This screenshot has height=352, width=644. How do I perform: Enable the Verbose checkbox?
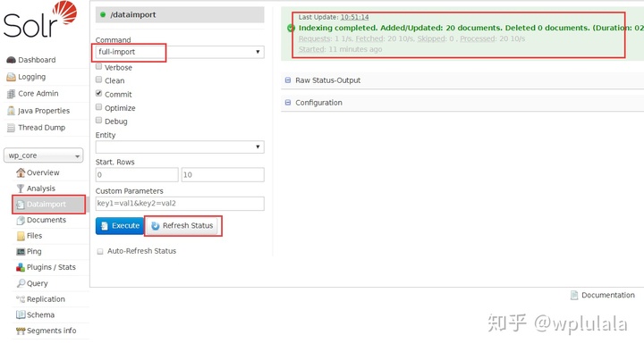click(98, 66)
